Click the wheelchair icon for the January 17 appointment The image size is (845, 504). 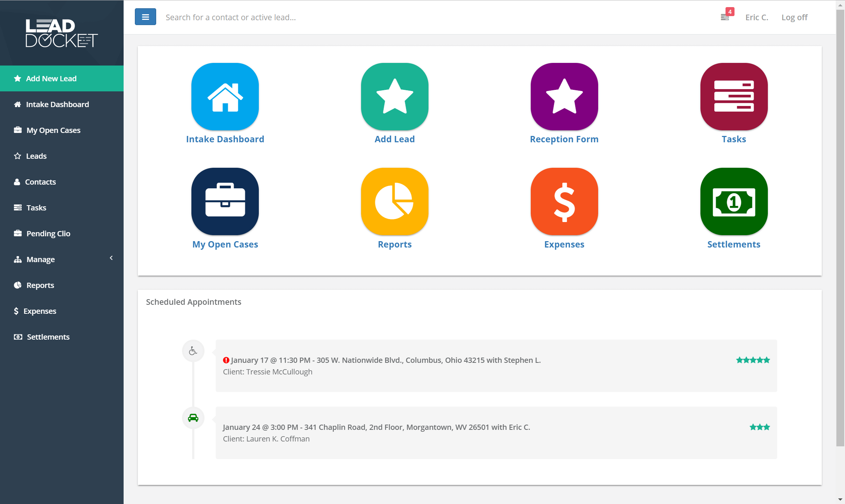tap(193, 351)
